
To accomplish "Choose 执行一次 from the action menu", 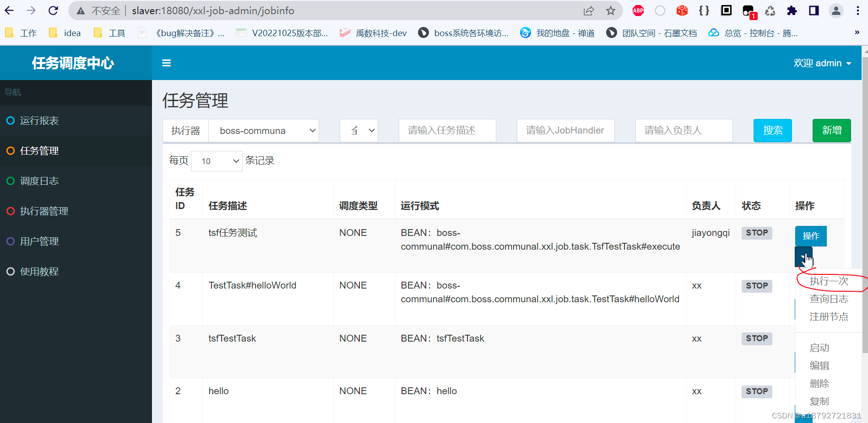I will (x=829, y=281).
